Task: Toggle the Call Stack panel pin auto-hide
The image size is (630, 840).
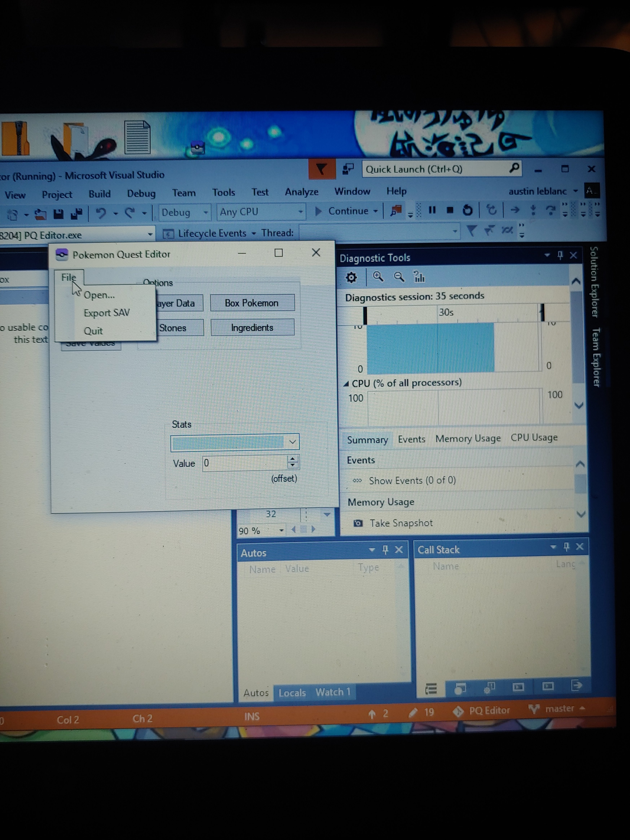Action: [x=566, y=547]
